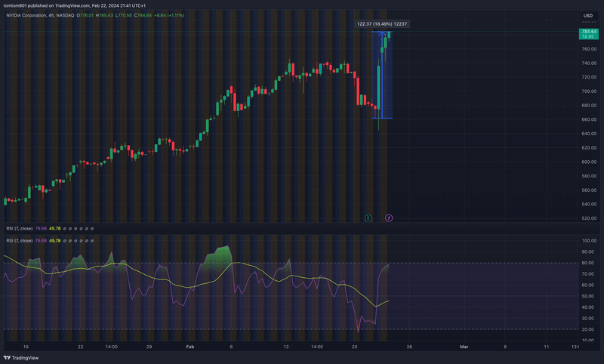Click the 'NVIDIA Corporation, 4h, NASDAQ' legend title

[x=40, y=15]
